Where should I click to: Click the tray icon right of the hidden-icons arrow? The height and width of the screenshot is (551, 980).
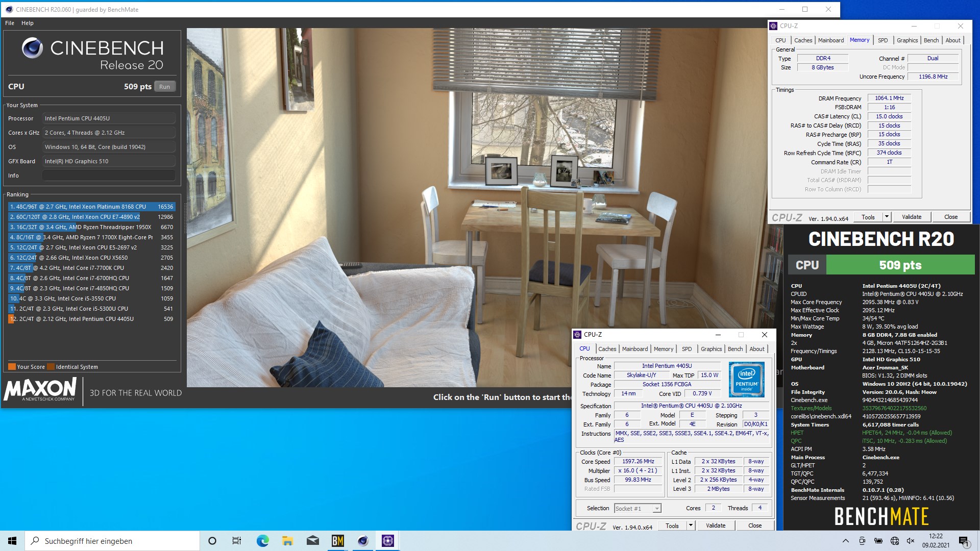862,541
